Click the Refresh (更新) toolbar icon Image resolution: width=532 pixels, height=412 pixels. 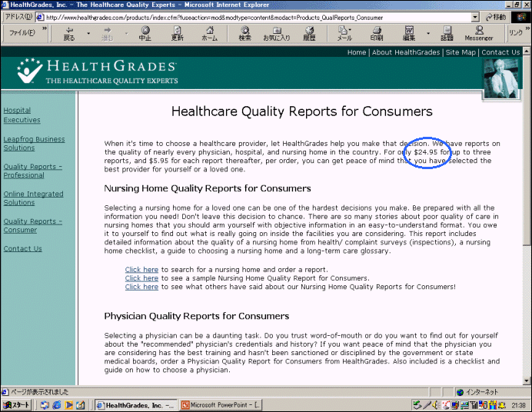point(177,33)
